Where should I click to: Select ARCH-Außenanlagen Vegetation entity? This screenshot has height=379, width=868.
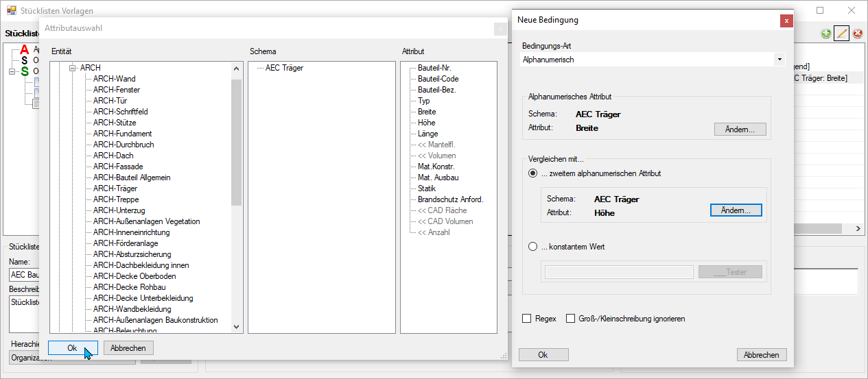147,221
